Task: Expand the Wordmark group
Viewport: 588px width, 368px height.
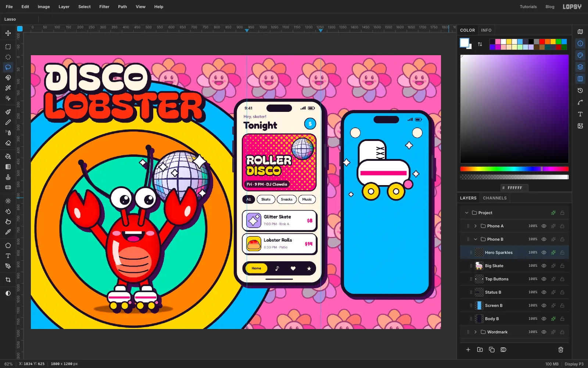Action: pos(476,332)
